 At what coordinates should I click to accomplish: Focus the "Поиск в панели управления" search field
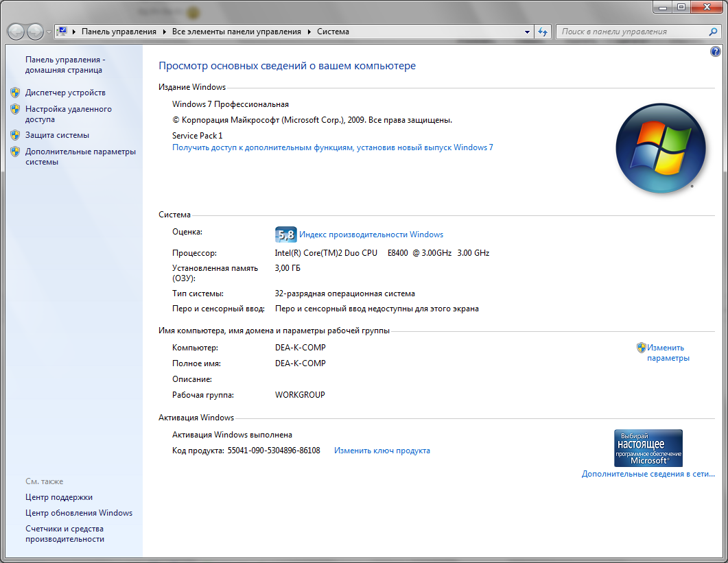point(631,32)
